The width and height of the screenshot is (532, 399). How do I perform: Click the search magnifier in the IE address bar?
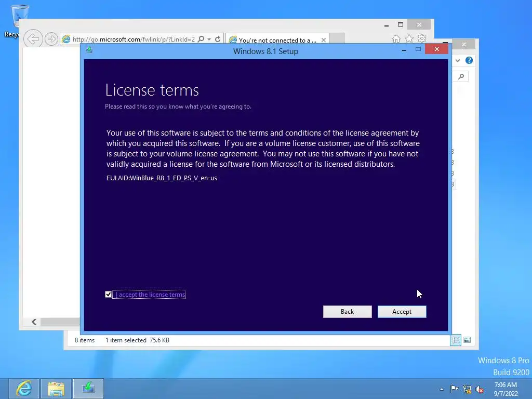(201, 39)
